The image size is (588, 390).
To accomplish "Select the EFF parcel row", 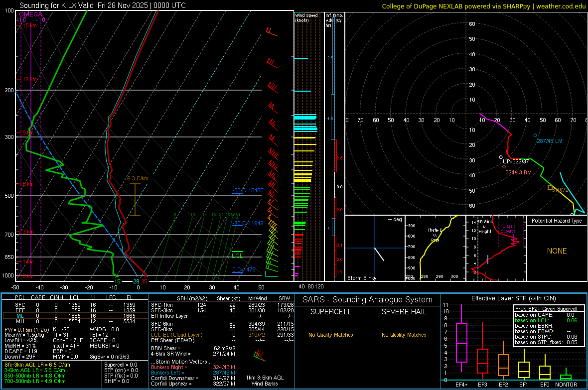I will (x=75, y=310).
